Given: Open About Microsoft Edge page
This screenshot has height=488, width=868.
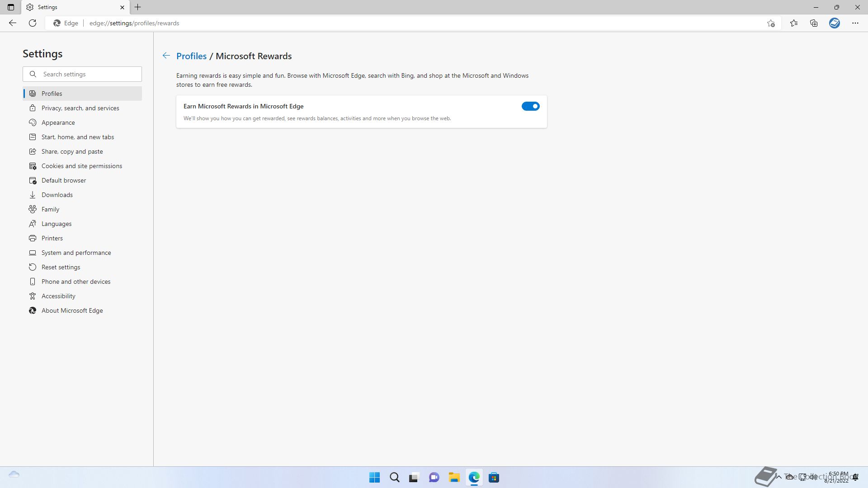Looking at the screenshot, I should (x=82, y=310).
